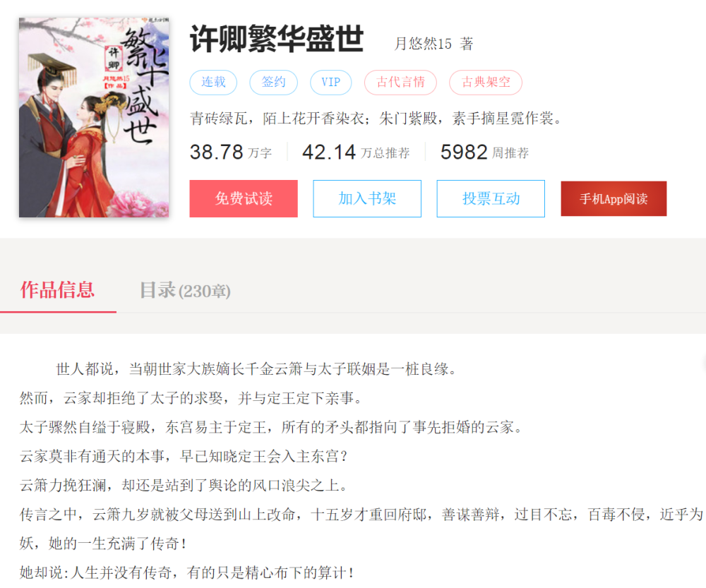This screenshot has height=588, width=706.
Task: Open the 免费试读 free trial reading button
Action: 244,198
